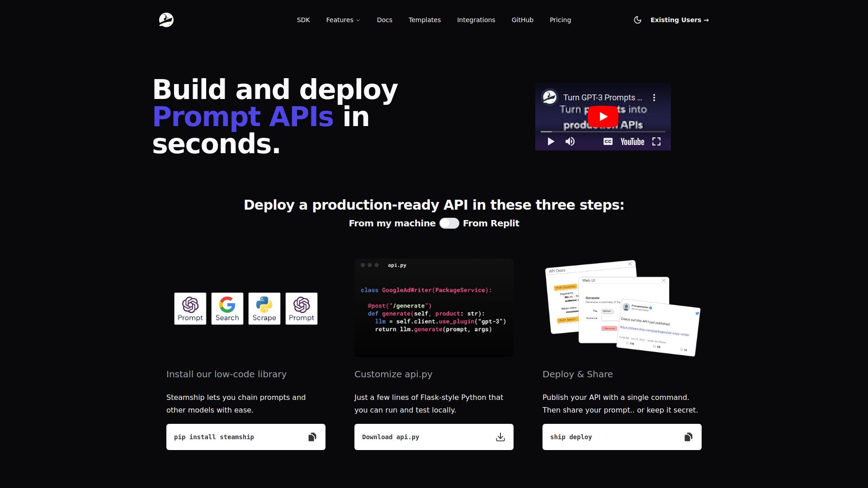
Task: Open the GitHub link
Action: (x=522, y=20)
